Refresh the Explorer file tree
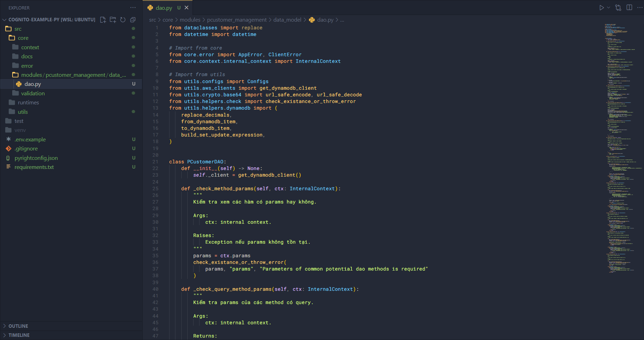The height and width of the screenshot is (340, 644). [x=123, y=20]
